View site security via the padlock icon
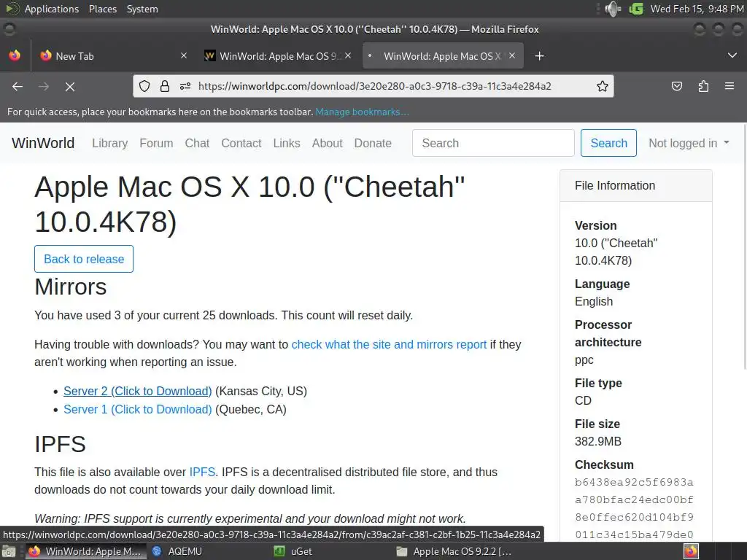The image size is (747, 560). [165, 86]
